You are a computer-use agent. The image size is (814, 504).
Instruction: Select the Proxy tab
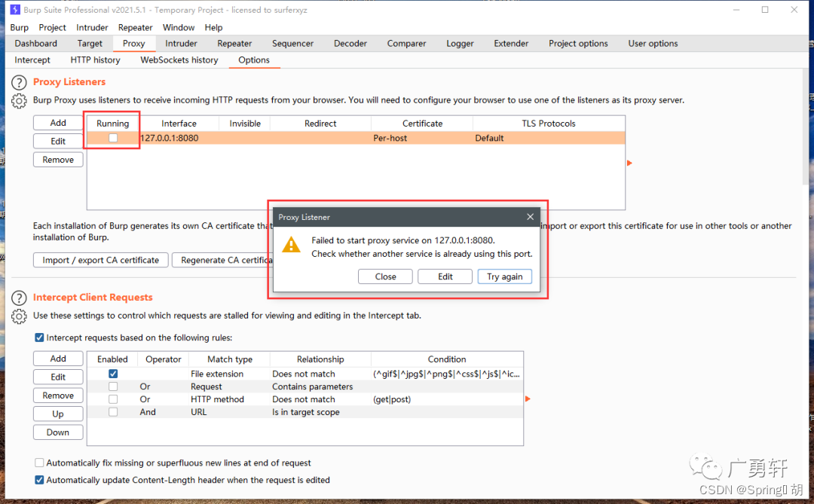coord(133,44)
